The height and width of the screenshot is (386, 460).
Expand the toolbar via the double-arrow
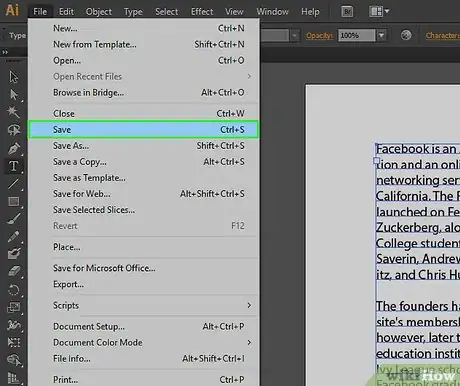(x=5, y=52)
